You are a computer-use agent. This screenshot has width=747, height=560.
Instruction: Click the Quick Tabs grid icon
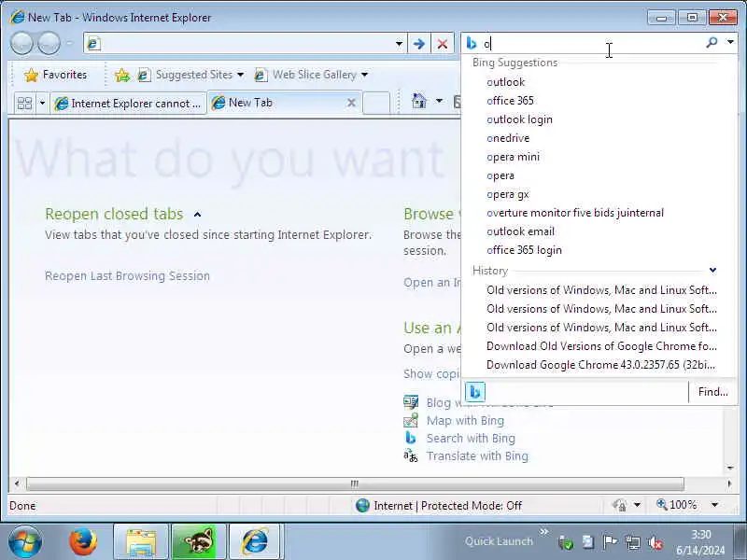(24, 103)
